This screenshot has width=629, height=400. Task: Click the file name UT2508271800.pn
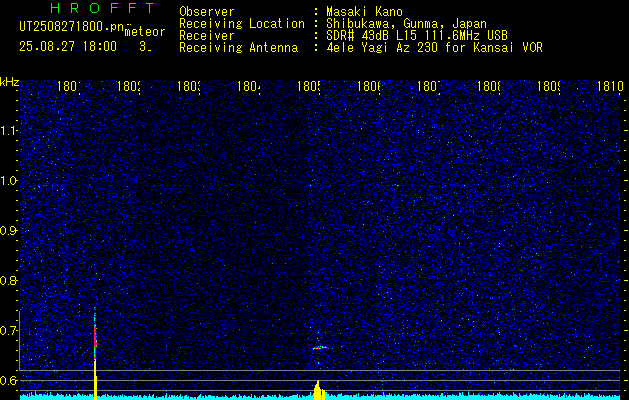[71, 26]
